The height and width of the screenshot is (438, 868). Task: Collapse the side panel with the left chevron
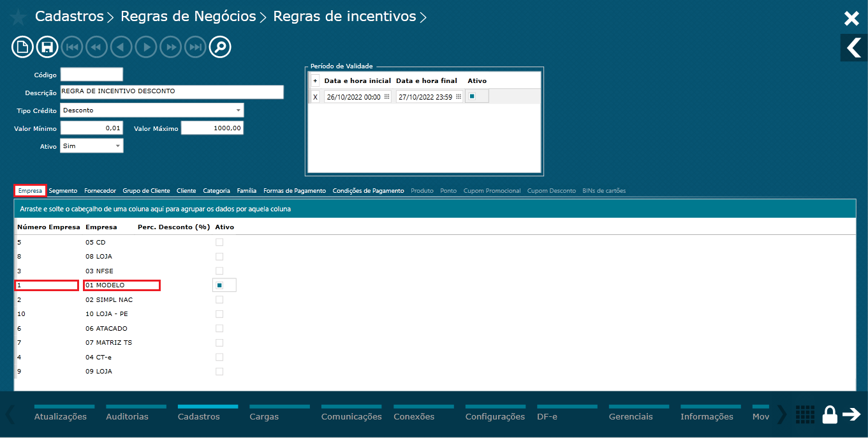click(x=854, y=48)
